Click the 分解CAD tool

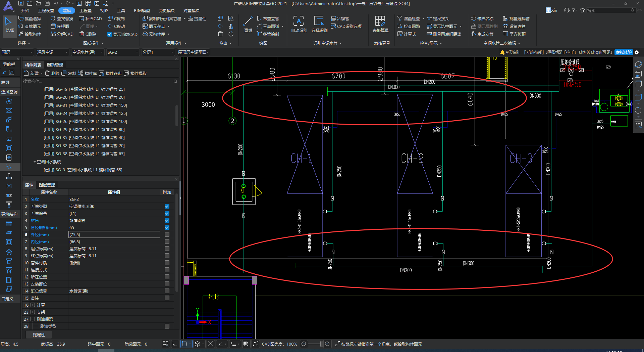(62, 34)
